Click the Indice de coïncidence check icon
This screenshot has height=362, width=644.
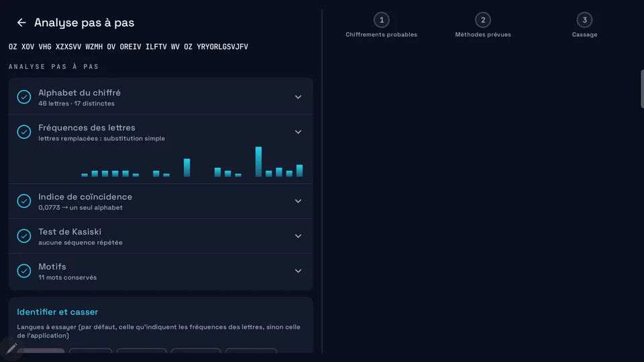(x=24, y=200)
